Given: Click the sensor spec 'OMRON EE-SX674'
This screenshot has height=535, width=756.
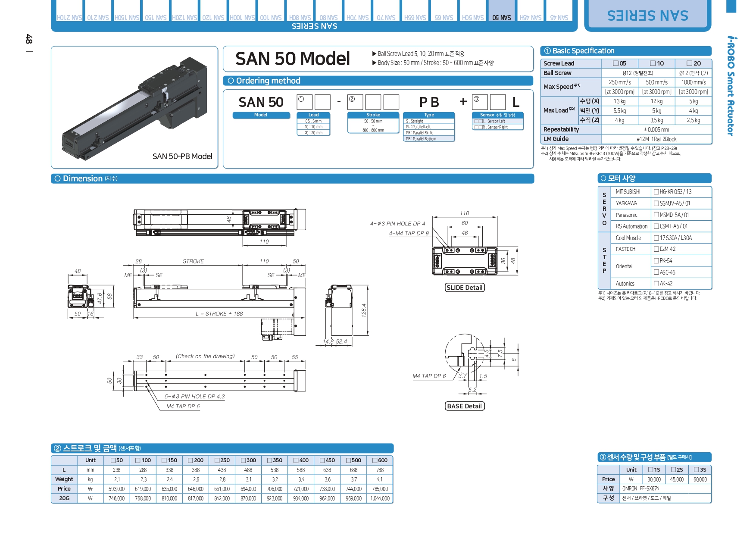Looking at the screenshot, I should 640,489.
